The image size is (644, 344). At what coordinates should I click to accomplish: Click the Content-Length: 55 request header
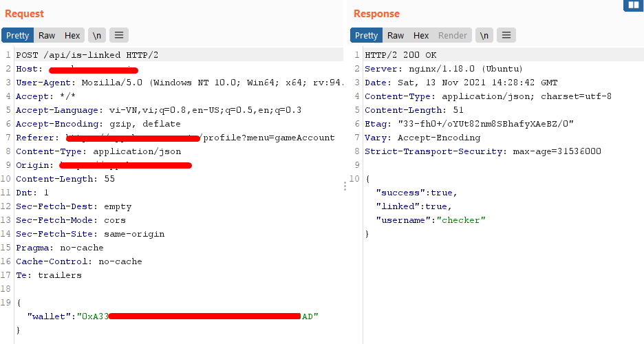coord(65,179)
